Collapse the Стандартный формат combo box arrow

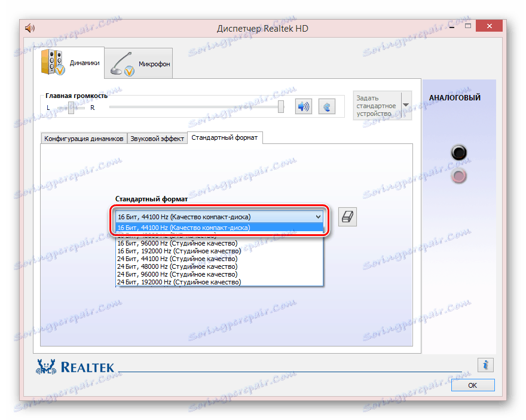coord(318,217)
